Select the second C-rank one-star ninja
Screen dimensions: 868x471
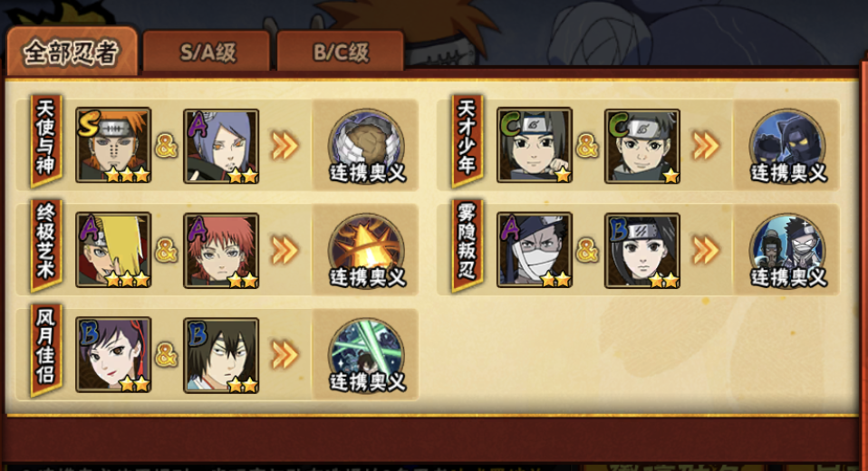pyautogui.click(x=642, y=146)
